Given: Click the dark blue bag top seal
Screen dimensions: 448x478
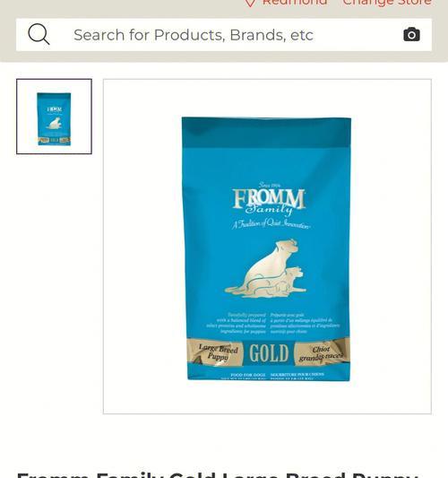Looking at the screenshot, I should 266,133.
